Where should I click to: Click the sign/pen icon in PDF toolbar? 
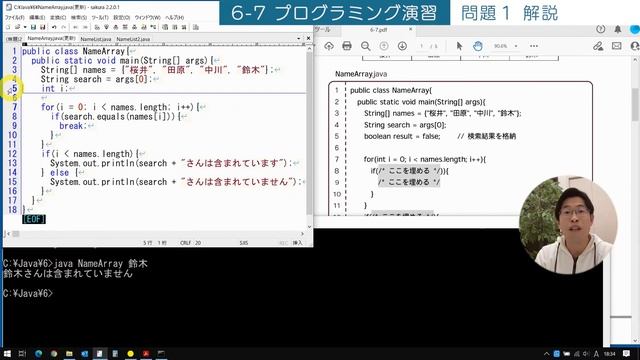pos(598,46)
